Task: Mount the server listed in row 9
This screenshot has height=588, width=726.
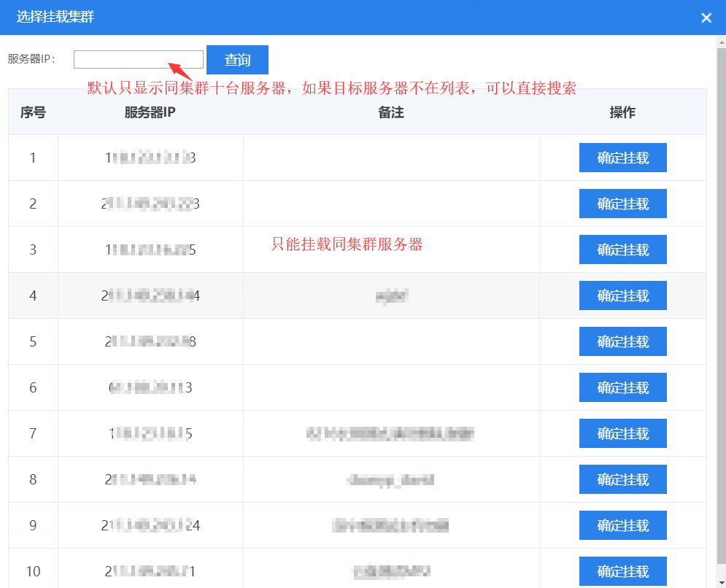Action: pos(622,525)
